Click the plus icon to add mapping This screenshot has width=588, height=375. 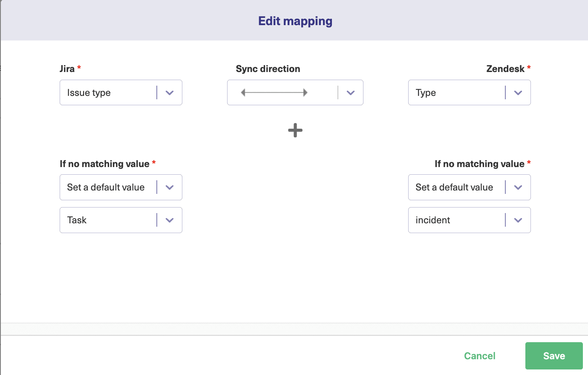[x=295, y=130]
